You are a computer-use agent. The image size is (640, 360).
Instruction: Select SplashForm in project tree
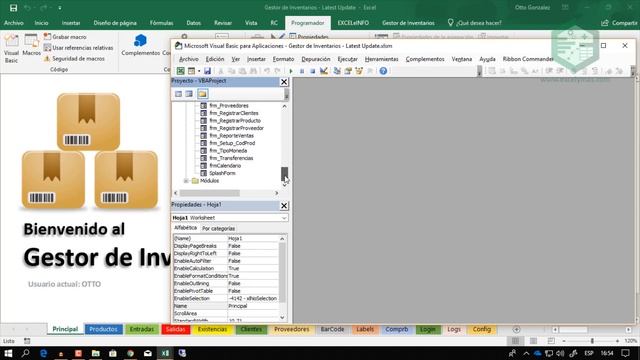click(x=222, y=173)
